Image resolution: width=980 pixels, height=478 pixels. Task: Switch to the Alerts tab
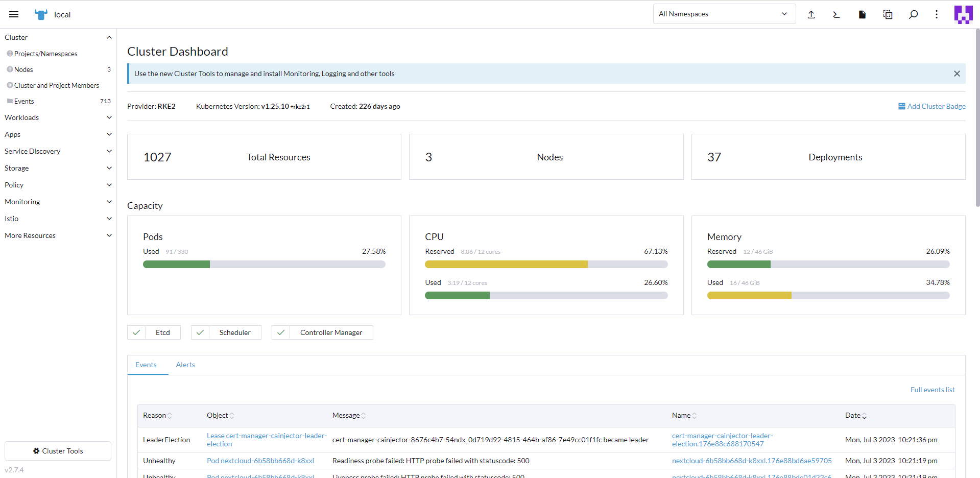pyautogui.click(x=185, y=365)
